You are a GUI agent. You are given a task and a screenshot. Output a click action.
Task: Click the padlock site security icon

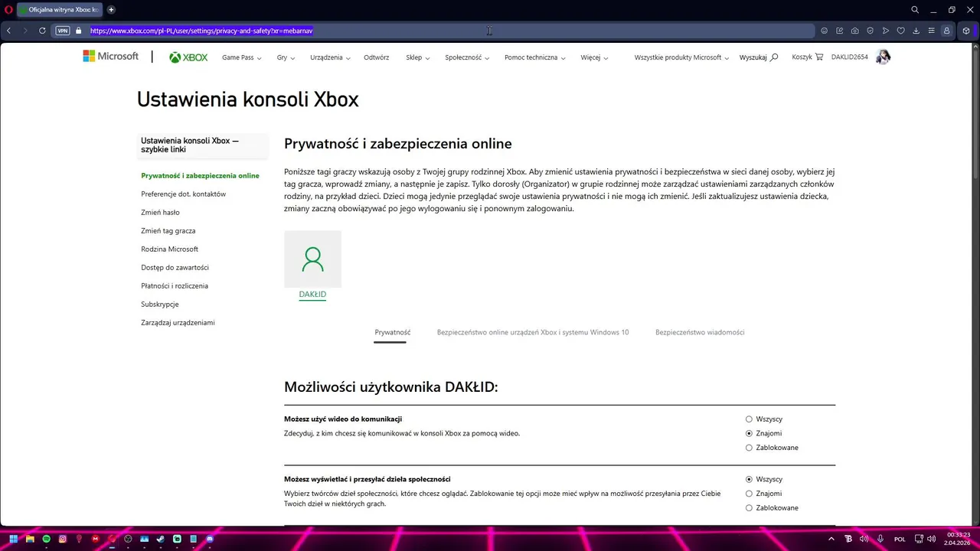[x=78, y=31]
